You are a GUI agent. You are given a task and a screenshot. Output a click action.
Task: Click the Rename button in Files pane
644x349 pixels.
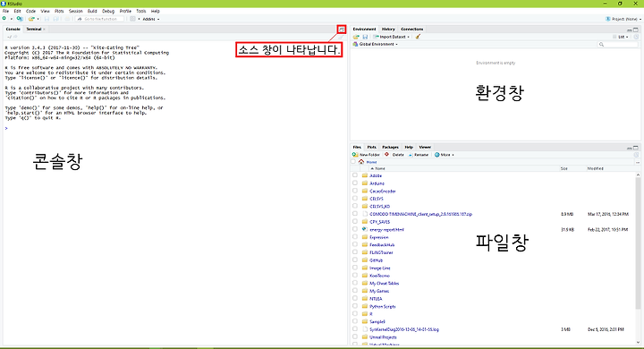click(x=418, y=155)
